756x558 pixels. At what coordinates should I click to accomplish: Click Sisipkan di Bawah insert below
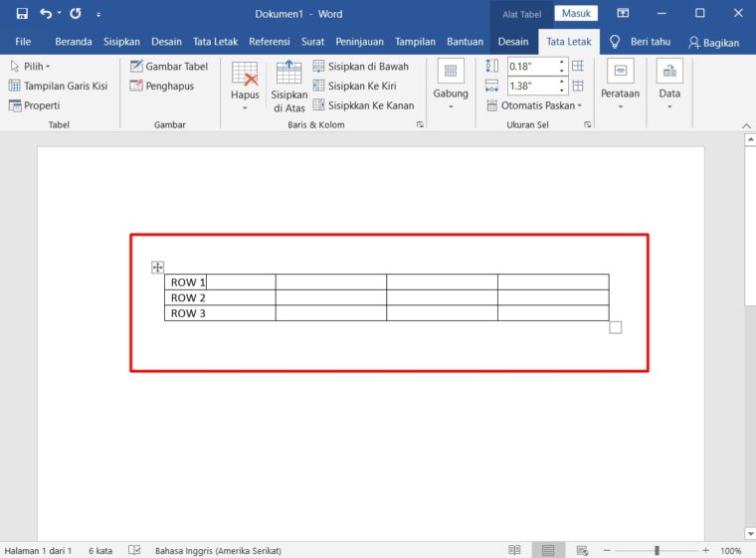[361, 66]
